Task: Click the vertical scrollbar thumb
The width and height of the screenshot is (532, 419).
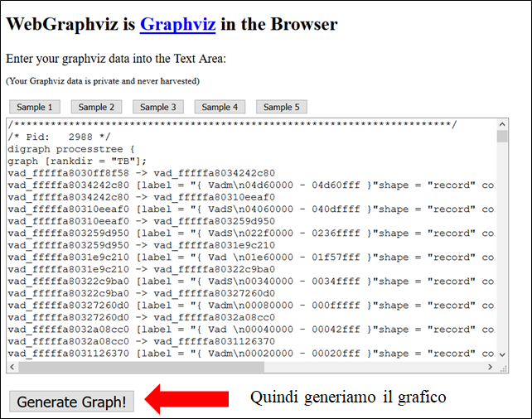Action: pos(502,137)
